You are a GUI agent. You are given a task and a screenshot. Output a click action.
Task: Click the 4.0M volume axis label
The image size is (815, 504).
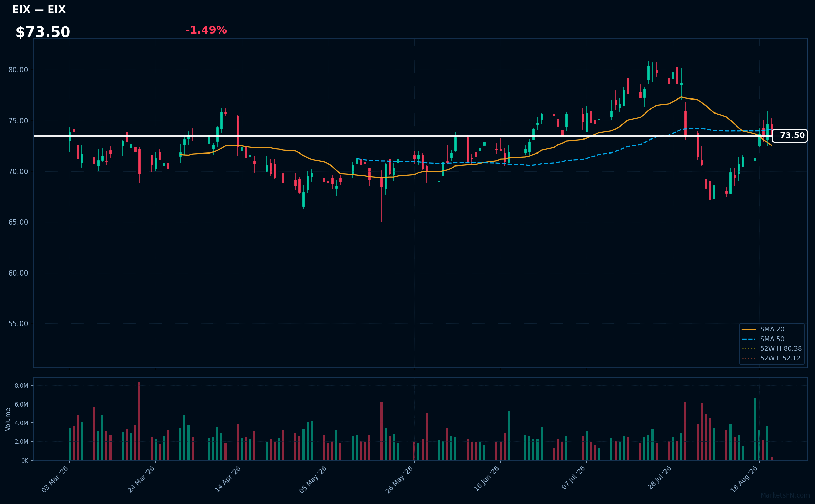[x=21, y=423]
